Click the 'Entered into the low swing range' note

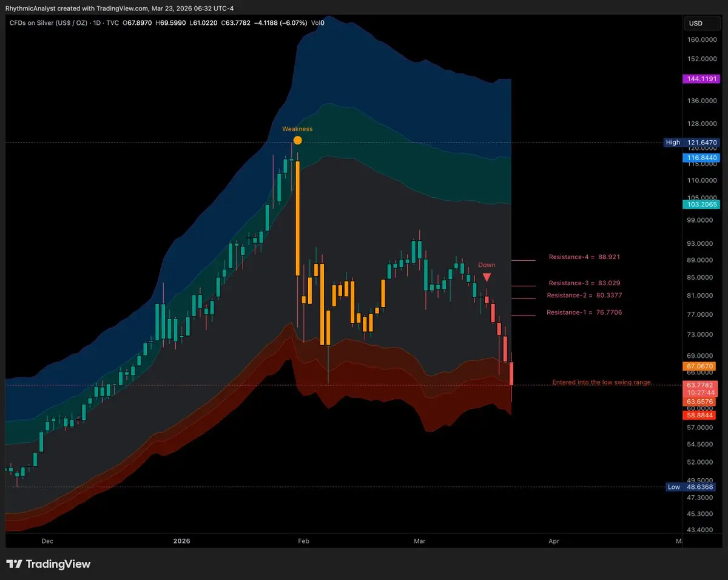point(602,383)
